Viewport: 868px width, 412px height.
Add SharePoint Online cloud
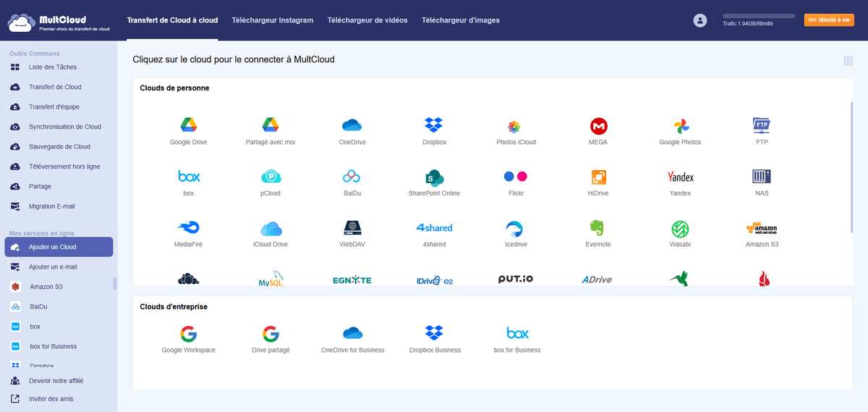[434, 177]
